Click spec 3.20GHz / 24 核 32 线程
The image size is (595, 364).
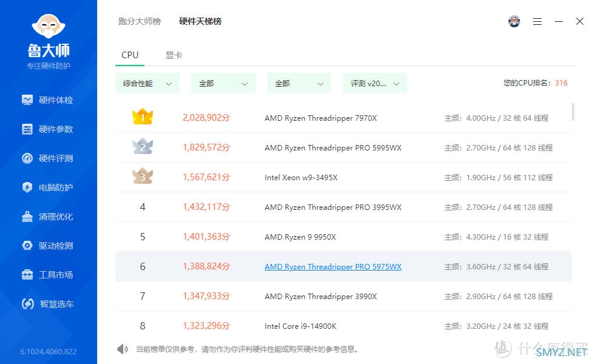click(x=508, y=326)
